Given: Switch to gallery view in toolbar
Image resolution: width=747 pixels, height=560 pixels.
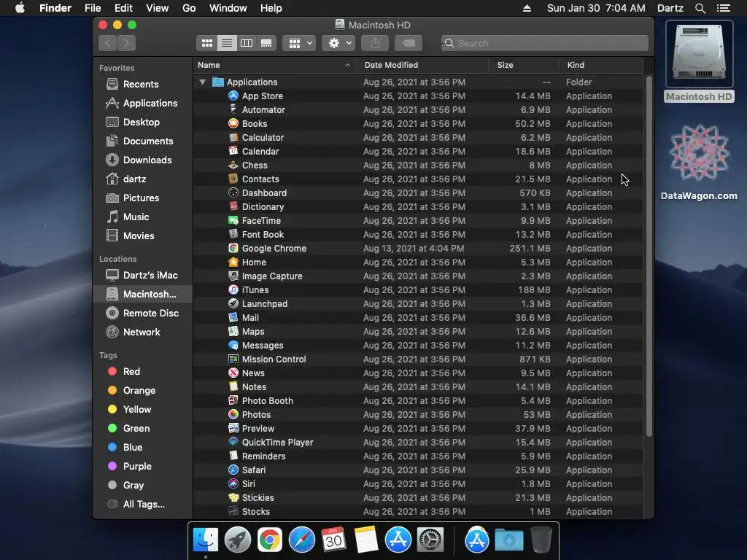Looking at the screenshot, I should pos(266,43).
